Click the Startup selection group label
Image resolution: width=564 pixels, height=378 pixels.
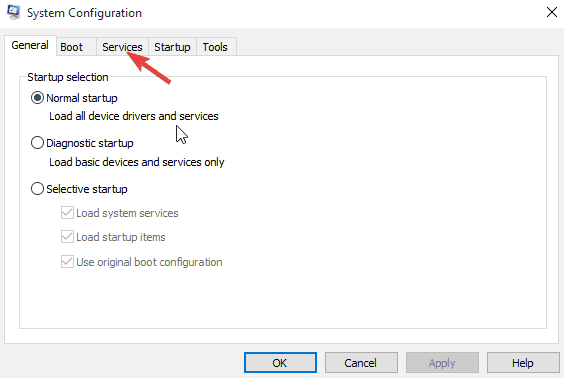coord(68,77)
